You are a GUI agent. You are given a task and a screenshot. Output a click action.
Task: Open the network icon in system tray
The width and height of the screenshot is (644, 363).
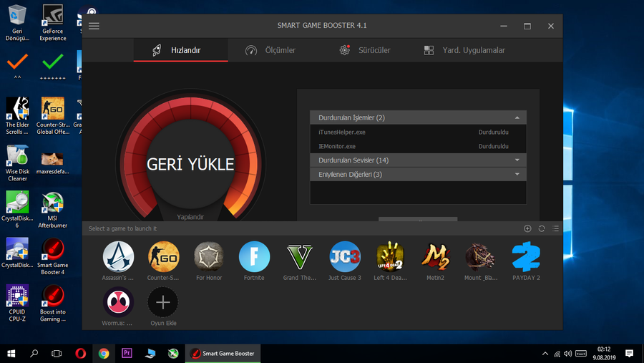coord(557,354)
